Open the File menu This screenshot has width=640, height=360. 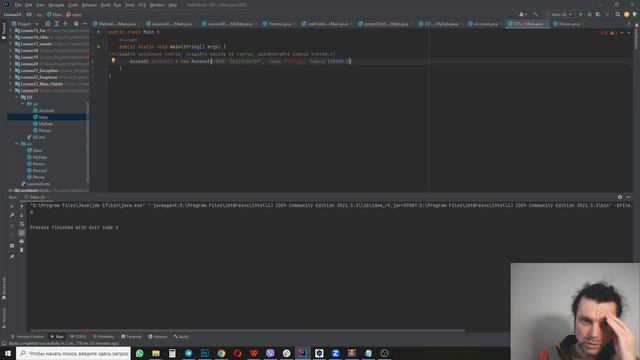click(x=18, y=5)
